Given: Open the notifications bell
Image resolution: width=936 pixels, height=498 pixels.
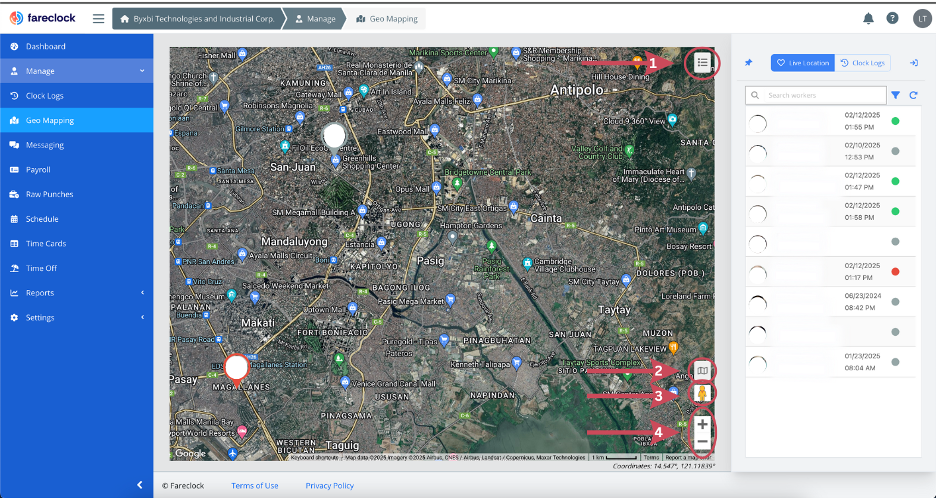Looking at the screenshot, I should click(x=868, y=19).
